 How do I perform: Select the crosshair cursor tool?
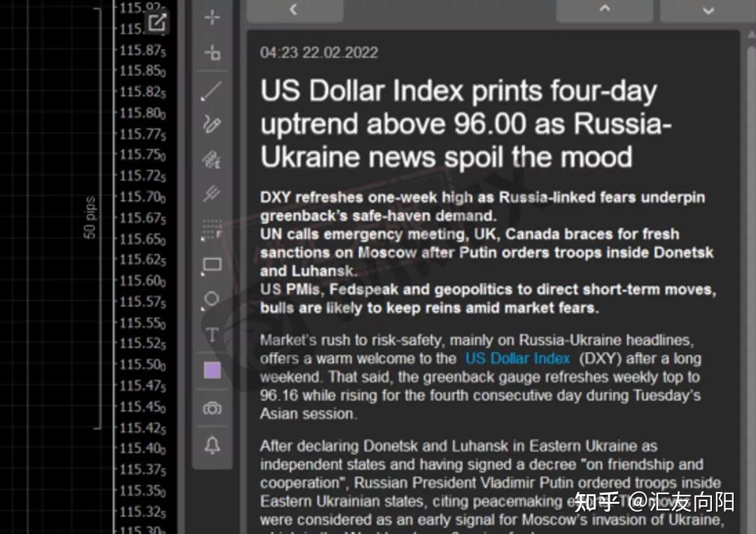coord(212,17)
